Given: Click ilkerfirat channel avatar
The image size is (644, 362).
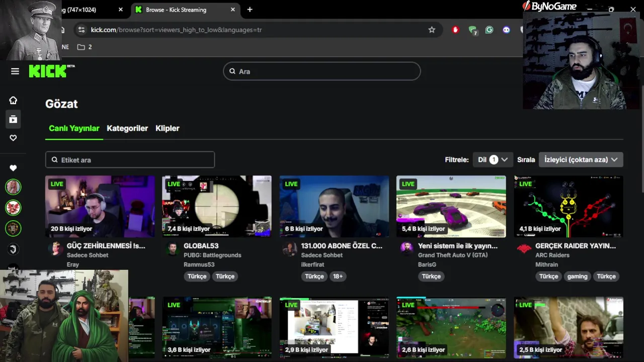Looking at the screenshot, I should (289, 249).
